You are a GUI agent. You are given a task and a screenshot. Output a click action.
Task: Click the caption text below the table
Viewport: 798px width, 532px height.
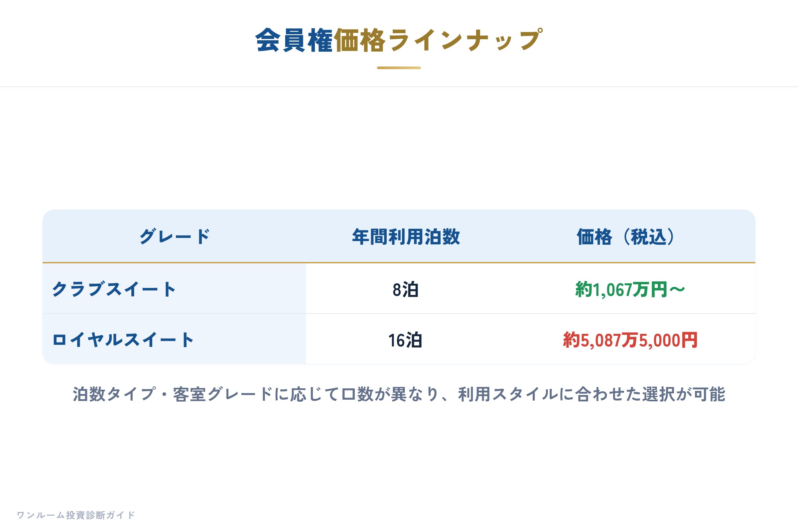click(x=399, y=394)
